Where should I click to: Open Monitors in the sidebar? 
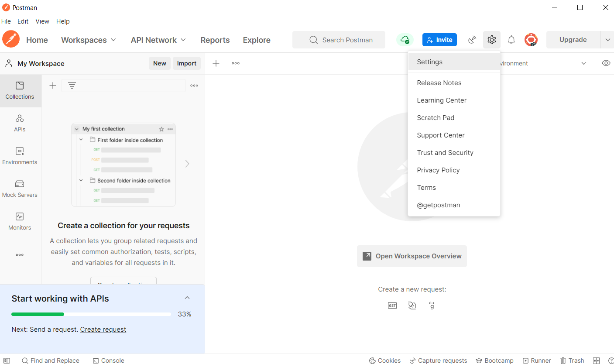20,221
